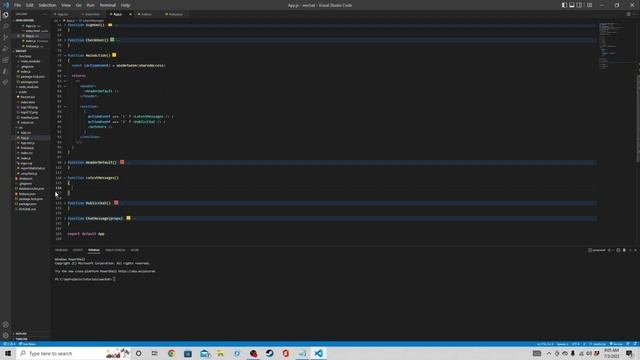Unfold the ChatMessage function
This screenshot has height=360, width=640.
coord(65,218)
